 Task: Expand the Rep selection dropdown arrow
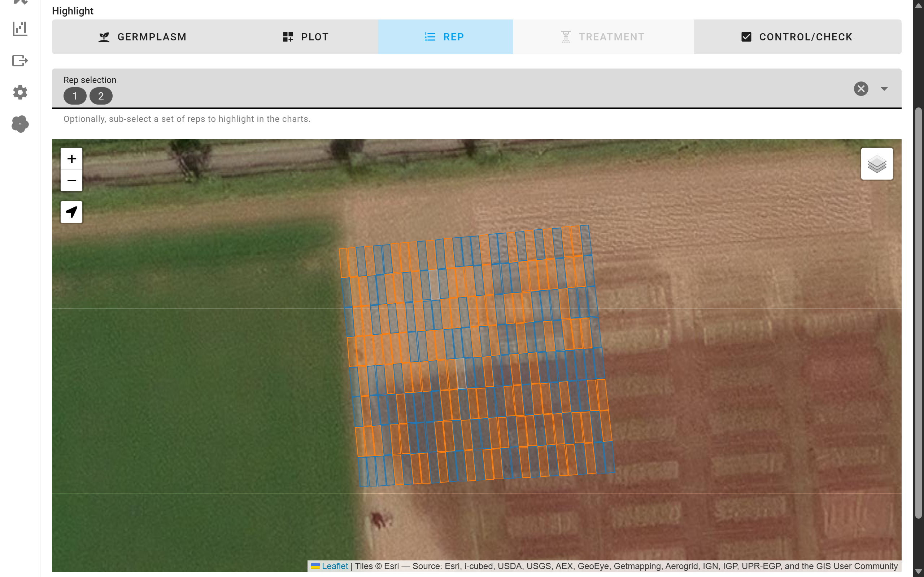(884, 89)
